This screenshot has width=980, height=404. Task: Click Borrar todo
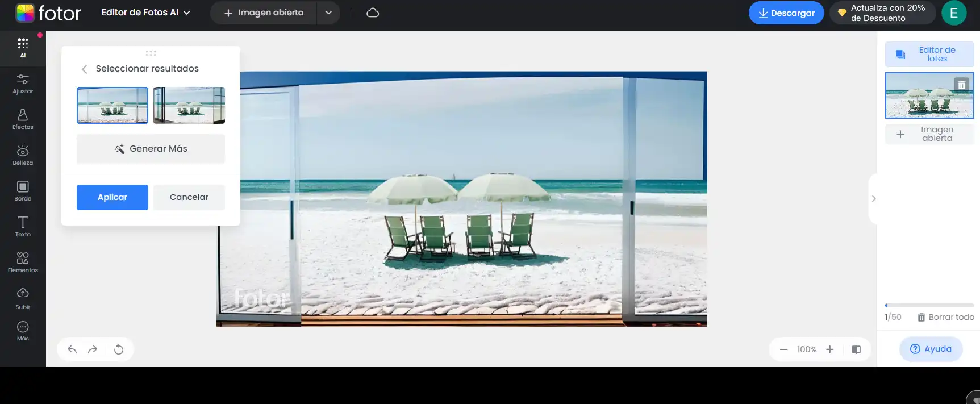946,317
